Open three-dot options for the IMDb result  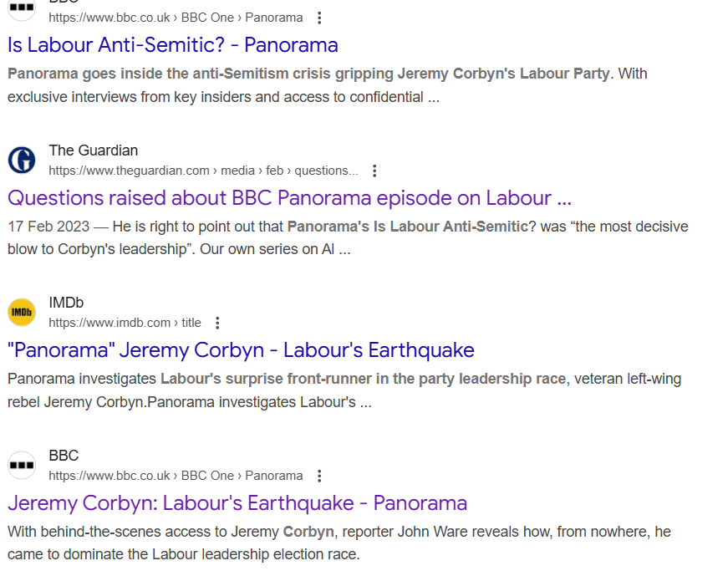click(x=217, y=323)
